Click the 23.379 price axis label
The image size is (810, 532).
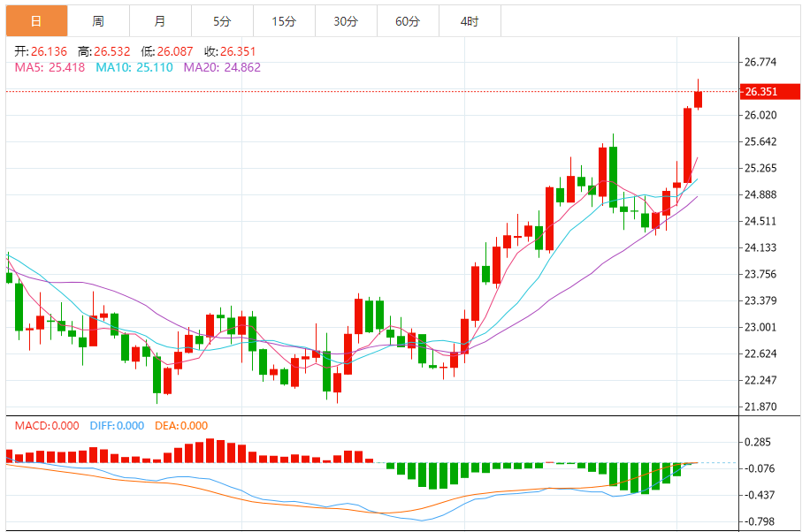(760, 300)
